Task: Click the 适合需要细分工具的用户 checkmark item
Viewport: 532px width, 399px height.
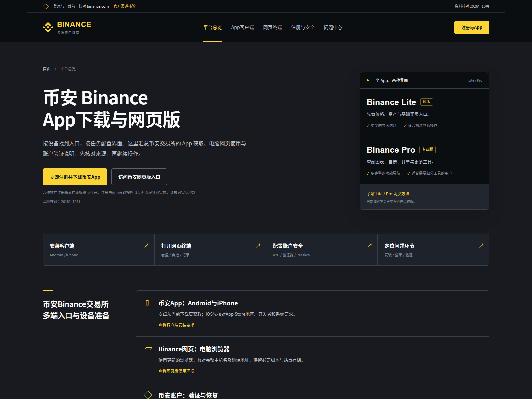Action: [x=429, y=173]
